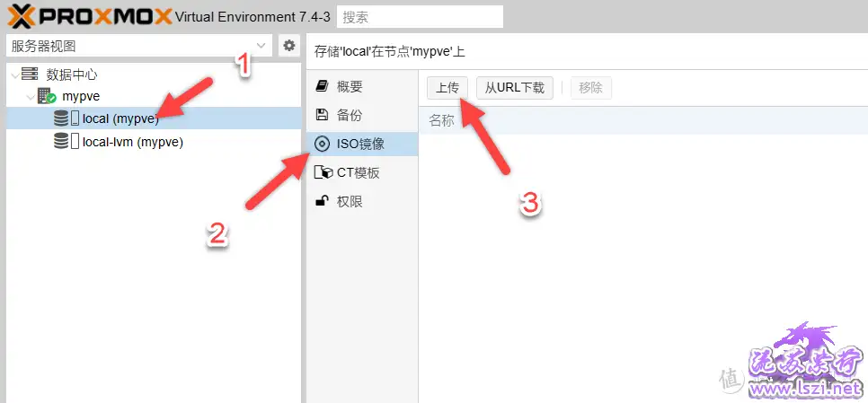Click the datacenter server icon
868x403 pixels.
(x=30, y=74)
